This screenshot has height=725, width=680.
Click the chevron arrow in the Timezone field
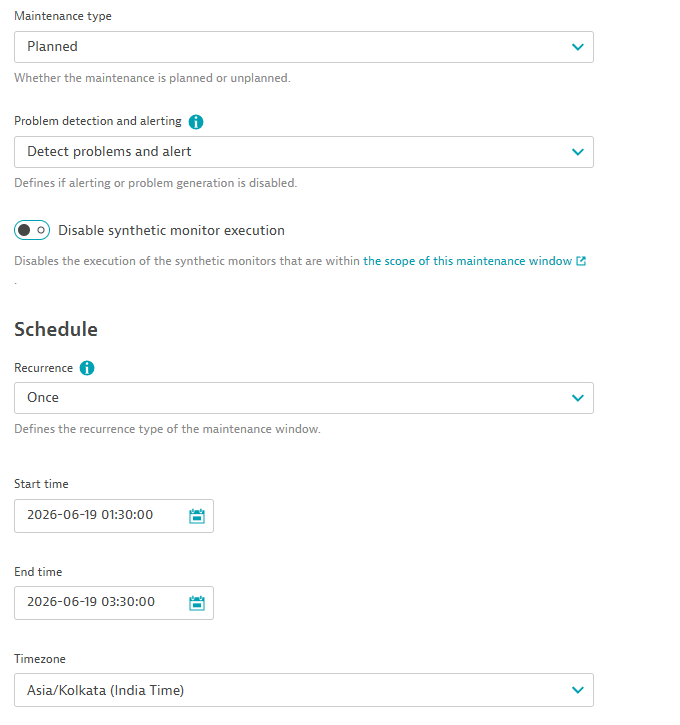click(x=577, y=690)
